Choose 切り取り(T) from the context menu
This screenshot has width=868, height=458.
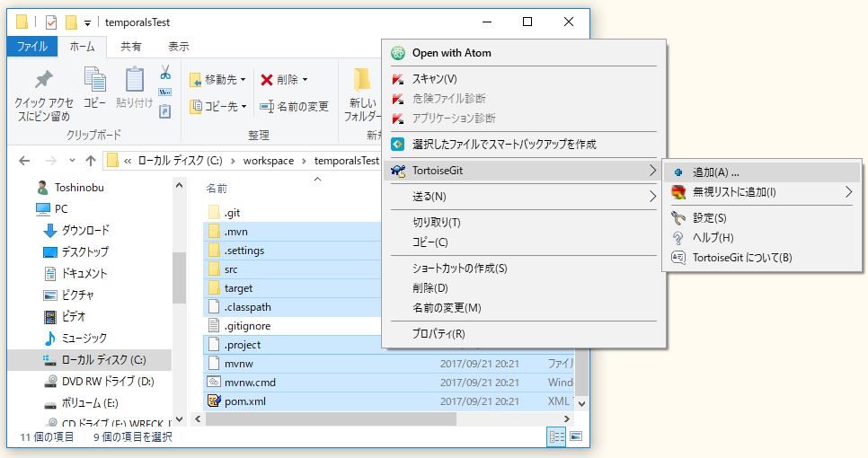[x=523, y=223]
